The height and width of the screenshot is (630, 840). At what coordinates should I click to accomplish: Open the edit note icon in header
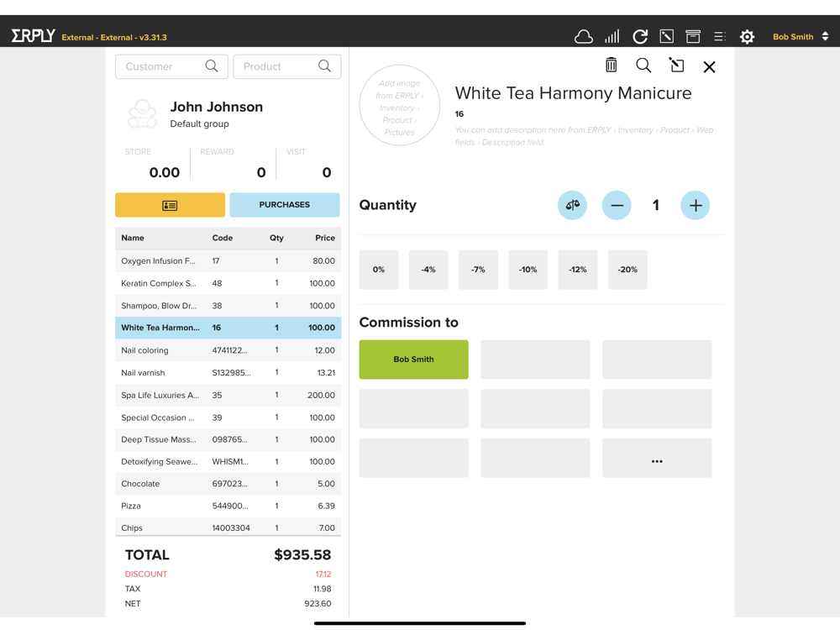pyautogui.click(x=666, y=36)
